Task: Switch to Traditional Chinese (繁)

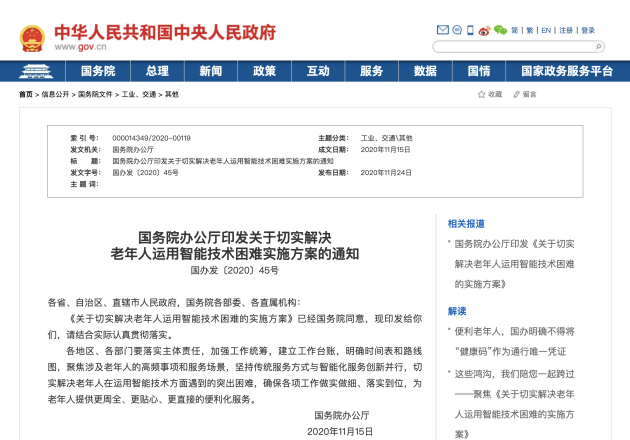Action: [530, 30]
